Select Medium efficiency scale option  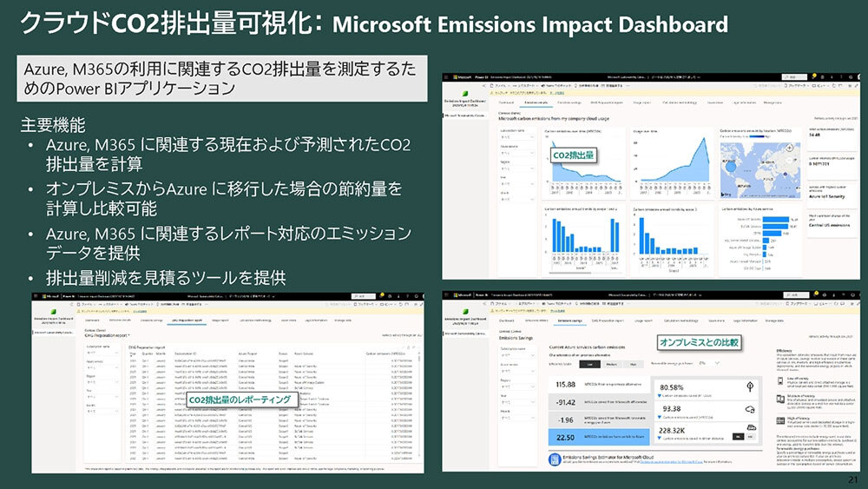611,365
